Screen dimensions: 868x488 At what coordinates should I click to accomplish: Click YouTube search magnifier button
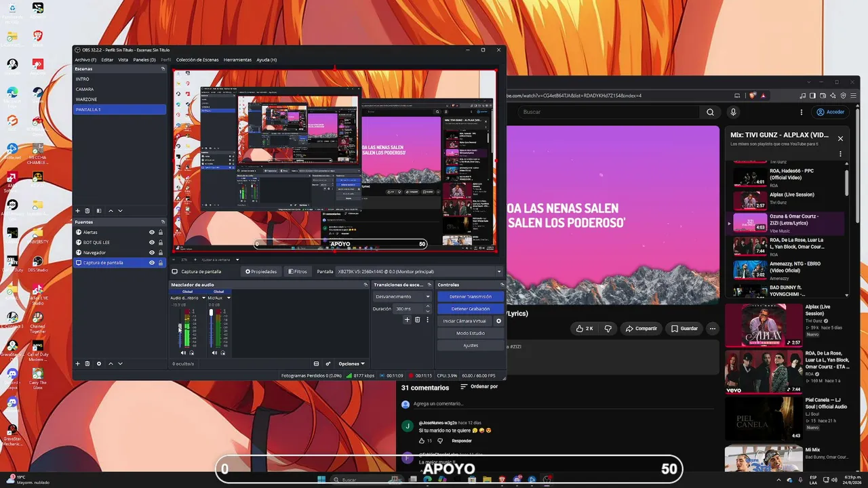point(710,113)
